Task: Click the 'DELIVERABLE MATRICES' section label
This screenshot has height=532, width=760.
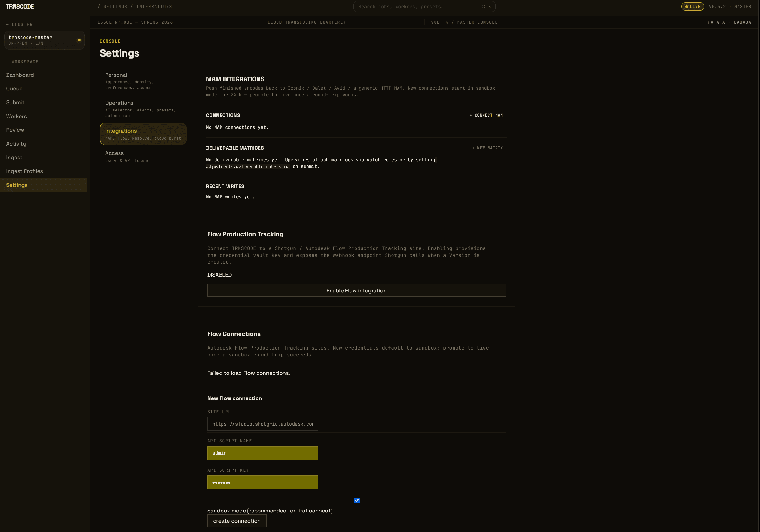Action: pyautogui.click(x=235, y=148)
